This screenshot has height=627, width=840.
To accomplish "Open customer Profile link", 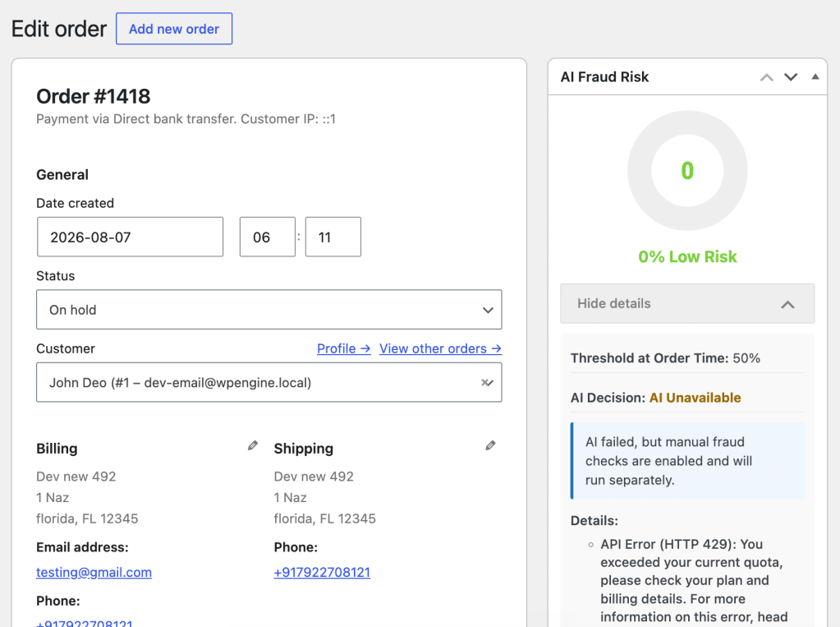I will tap(344, 348).
